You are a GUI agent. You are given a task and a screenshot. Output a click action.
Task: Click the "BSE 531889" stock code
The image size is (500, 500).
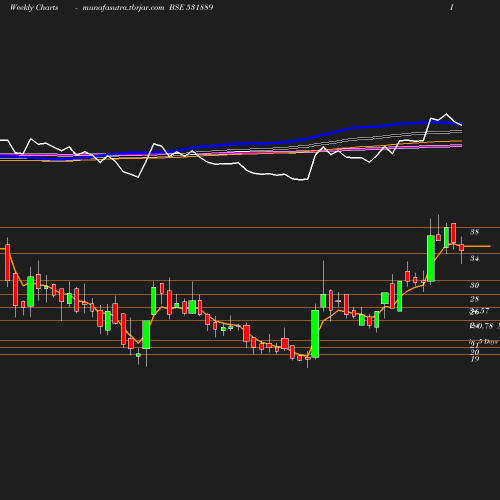coord(191,7)
